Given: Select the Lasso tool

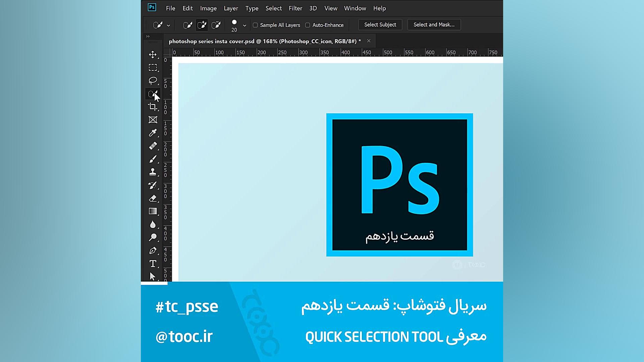Looking at the screenshot, I should click(153, 81).
